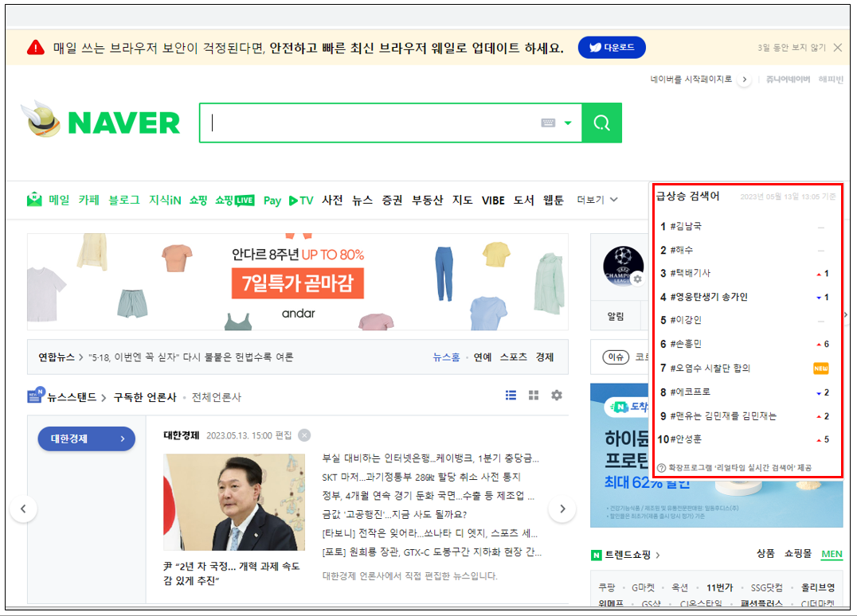The height and width of the screenshot is (616, 857).
Task: Open the 뉴스스탠드 link with icon
Action: point(66,396)
